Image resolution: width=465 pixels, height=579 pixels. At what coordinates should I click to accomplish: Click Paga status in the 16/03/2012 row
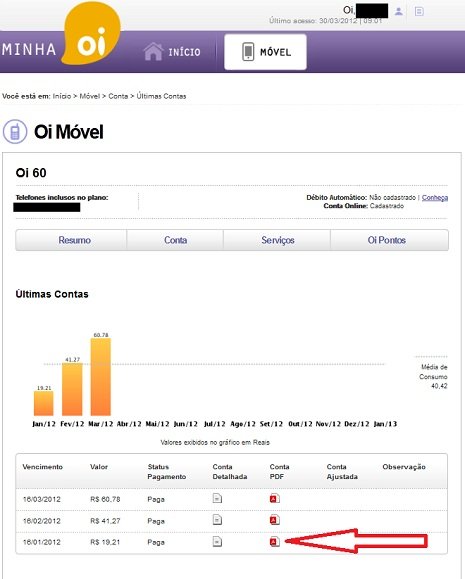tap(156, 500)
